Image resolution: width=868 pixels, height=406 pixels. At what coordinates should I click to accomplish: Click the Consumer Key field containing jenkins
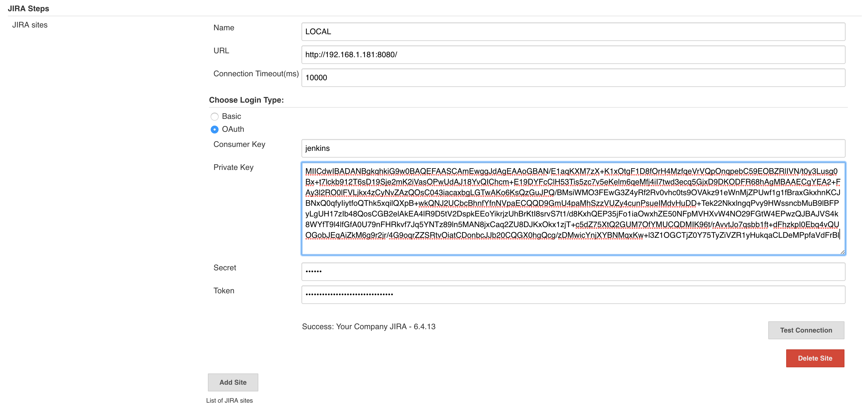[573, 148]
